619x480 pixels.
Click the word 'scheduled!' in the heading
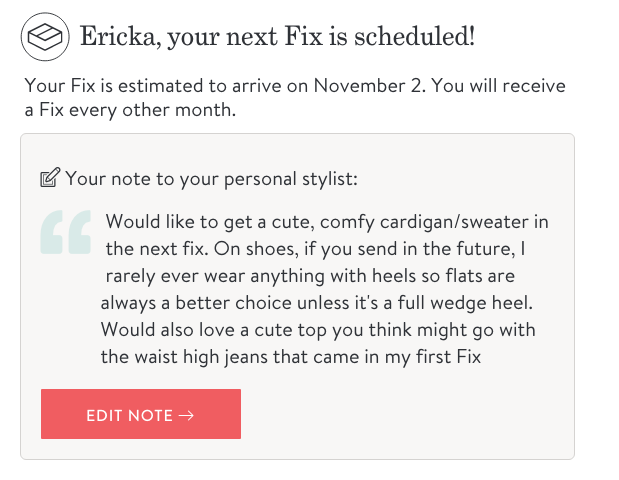click(419, 38)
